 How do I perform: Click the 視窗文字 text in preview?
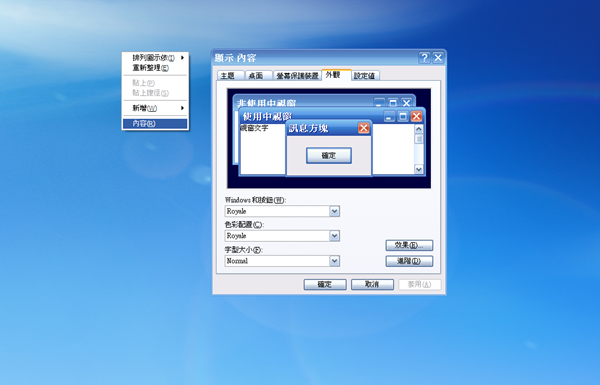point(254,128)
